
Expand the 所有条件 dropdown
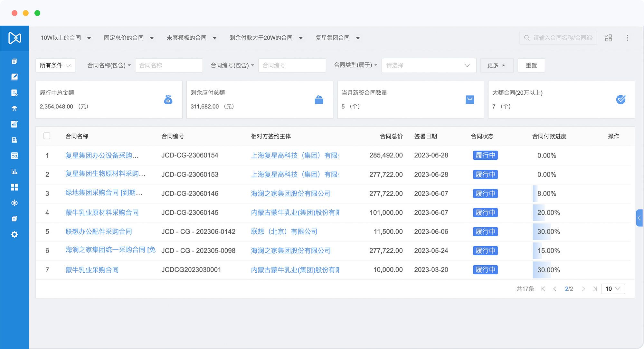click(55, 65)
